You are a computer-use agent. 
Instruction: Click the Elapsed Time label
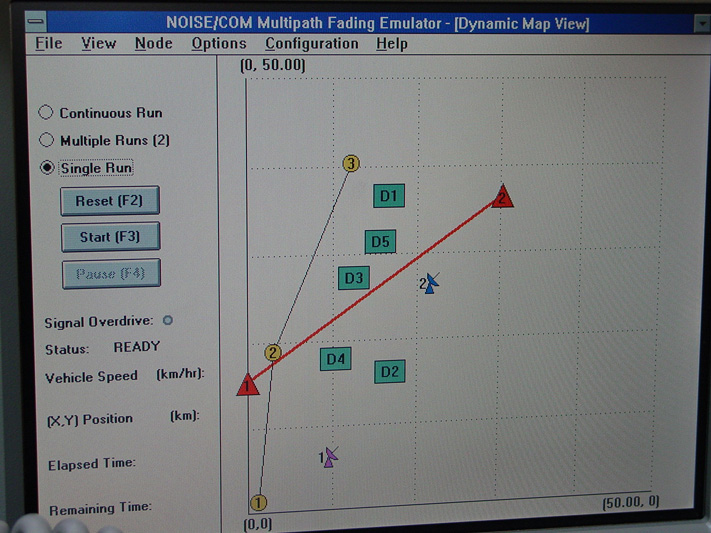(x=92, y=464)
